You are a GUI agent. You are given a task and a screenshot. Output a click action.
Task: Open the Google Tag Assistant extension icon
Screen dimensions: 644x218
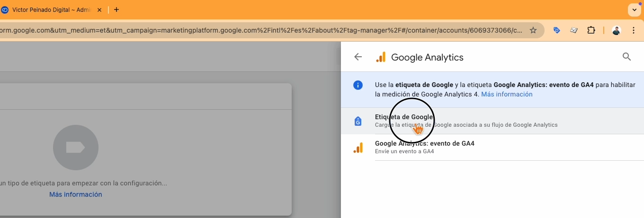[557, 30]
